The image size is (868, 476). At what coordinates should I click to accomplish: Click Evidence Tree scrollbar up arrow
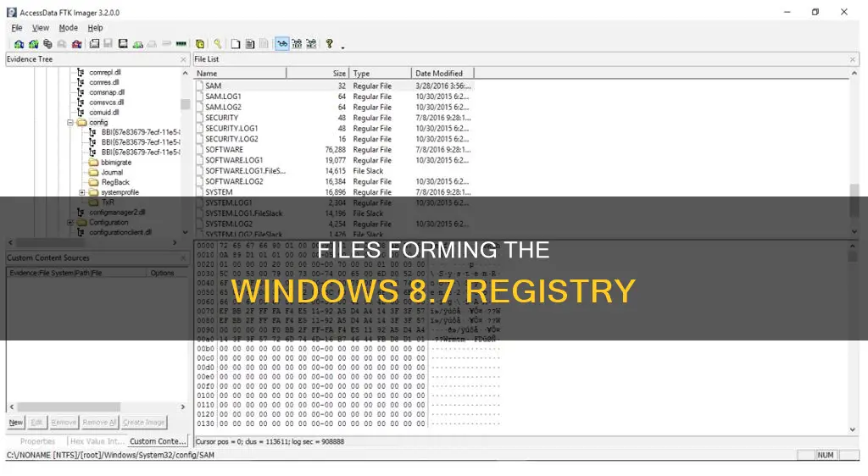coord(185,73)
